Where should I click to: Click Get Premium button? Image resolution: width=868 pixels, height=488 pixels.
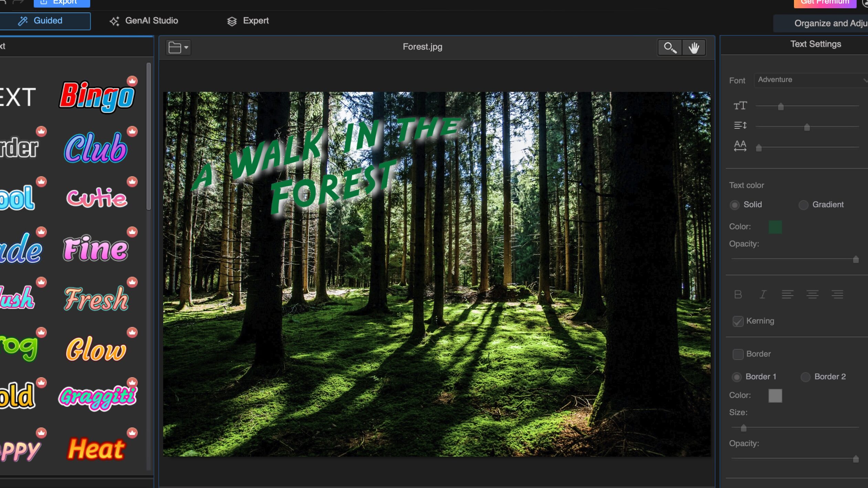[x=825, y=3]
